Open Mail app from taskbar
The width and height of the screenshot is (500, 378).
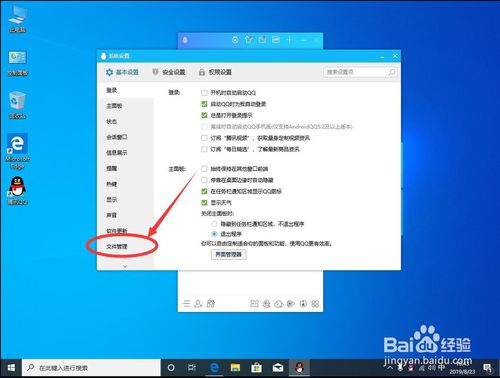pyautogui.click(x=278, y=368)
